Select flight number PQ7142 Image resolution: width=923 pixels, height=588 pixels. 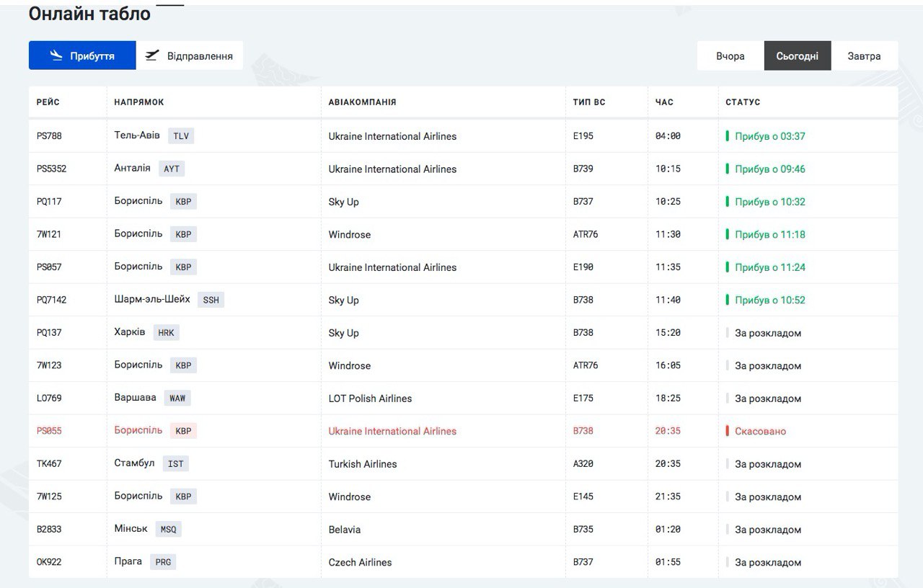(x=51, y=300)
